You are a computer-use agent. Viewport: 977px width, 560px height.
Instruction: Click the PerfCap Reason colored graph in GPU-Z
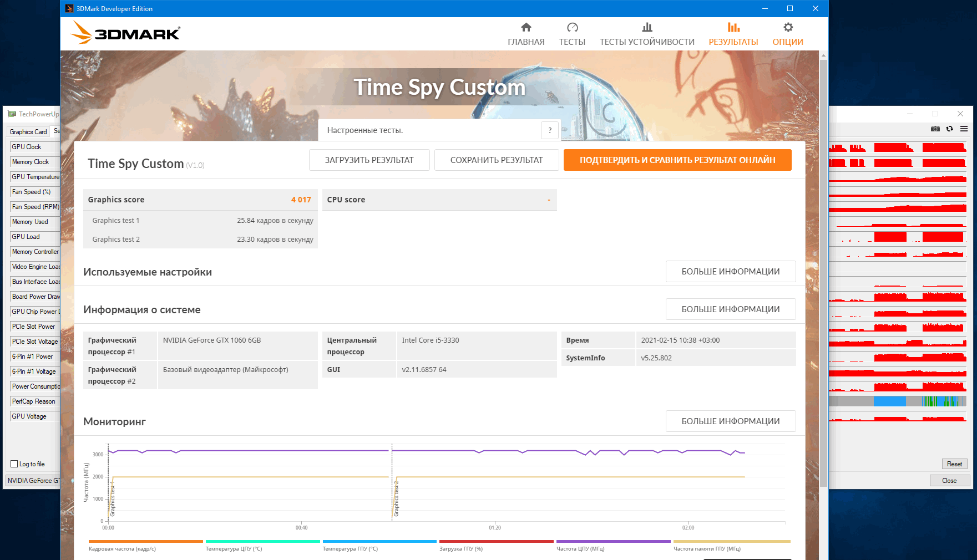tap(897, 401)
